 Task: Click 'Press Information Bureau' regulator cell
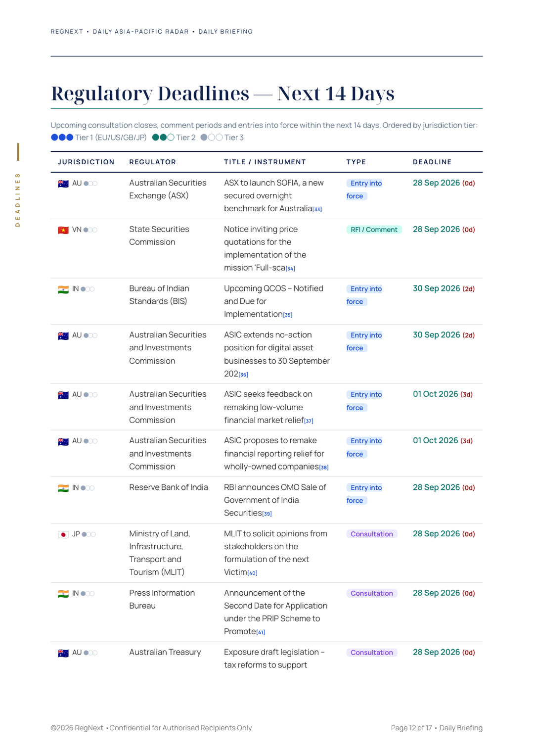(x=162, y=599)
